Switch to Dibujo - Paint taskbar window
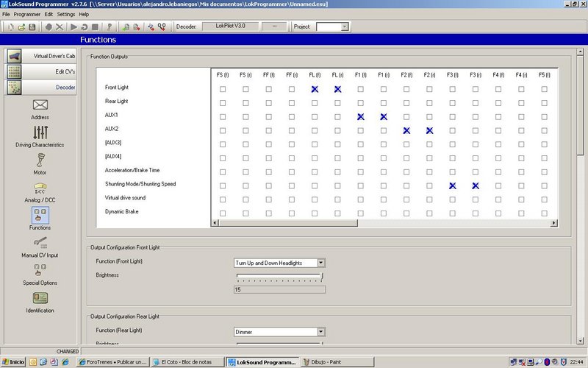Image resolution: width=588 pixels, height=368 pixels. click(337, 362)
